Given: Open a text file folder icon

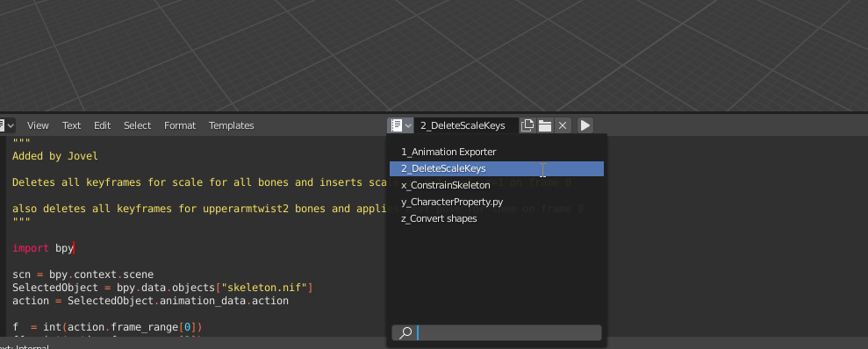Looking at the screenshot, I should [545, 125].
